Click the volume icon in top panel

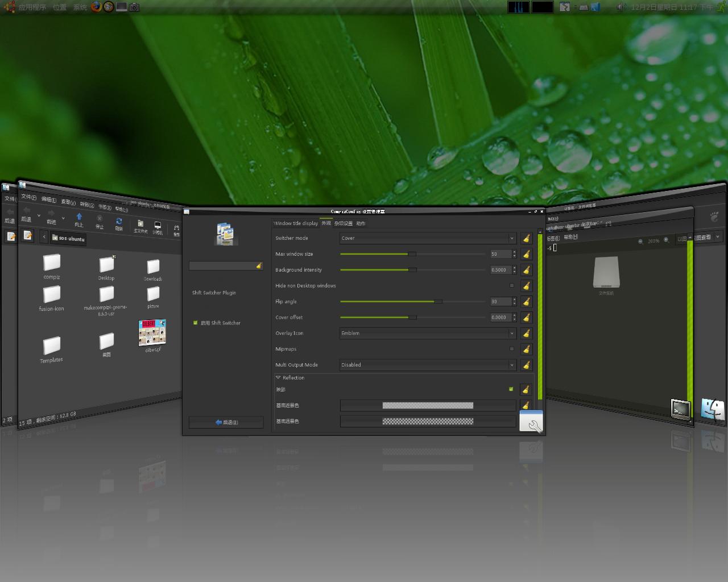pyautogui.click(x=621, y=7)
